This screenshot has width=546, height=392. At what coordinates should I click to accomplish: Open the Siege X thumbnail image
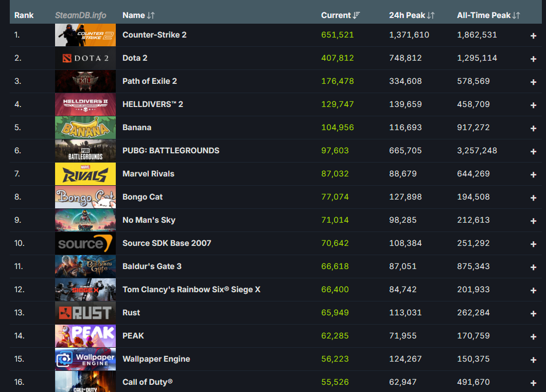pos(85,289)
